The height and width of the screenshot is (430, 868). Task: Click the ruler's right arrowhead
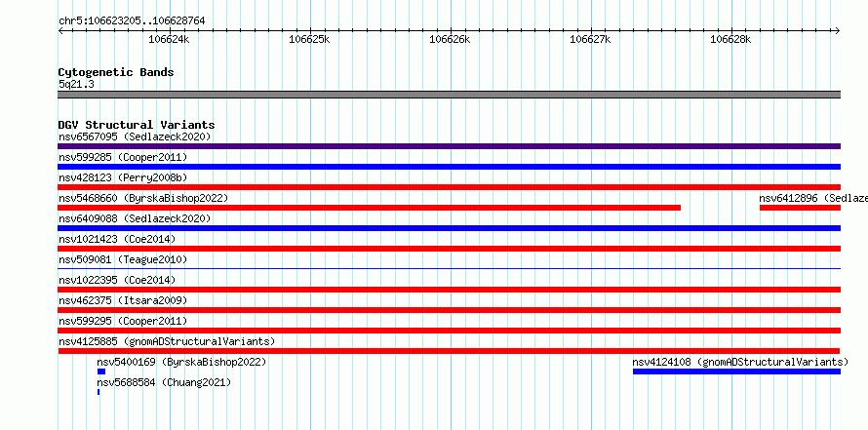point(838,30)
